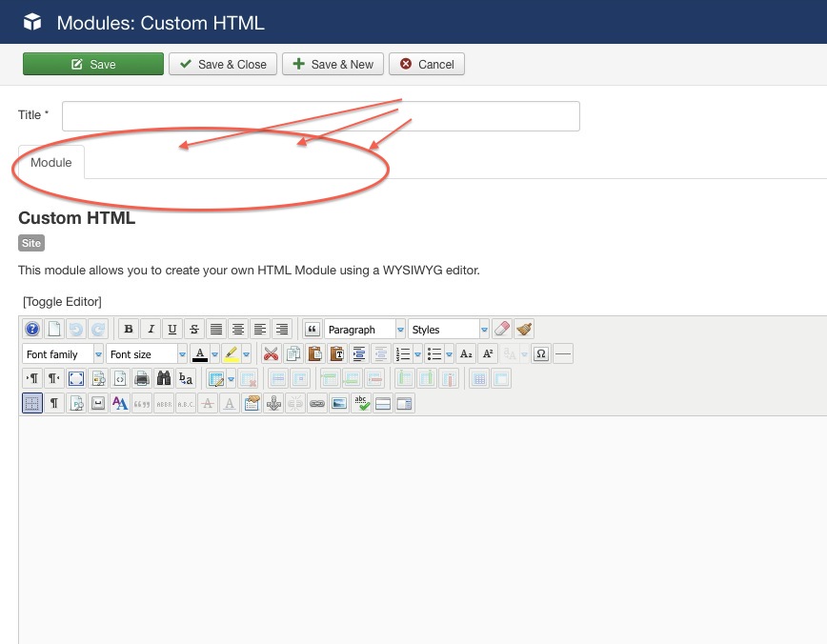Open find and replace icon
This screenshot has height=644, width=827.
186,379
